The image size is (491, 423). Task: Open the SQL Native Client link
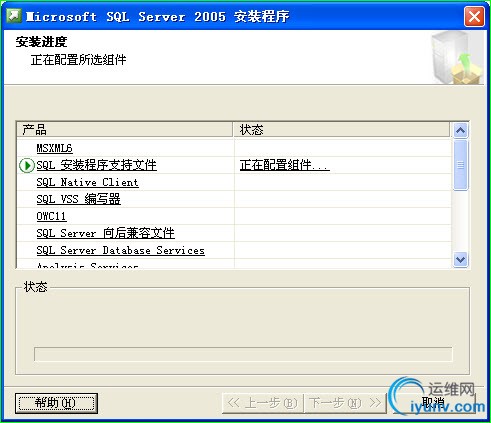(87, 182)
